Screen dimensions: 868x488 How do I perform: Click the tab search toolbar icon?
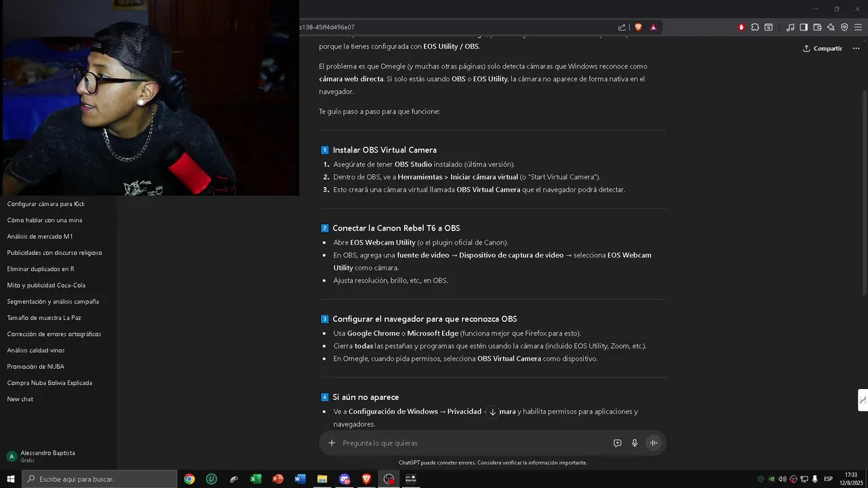[768, 27]
